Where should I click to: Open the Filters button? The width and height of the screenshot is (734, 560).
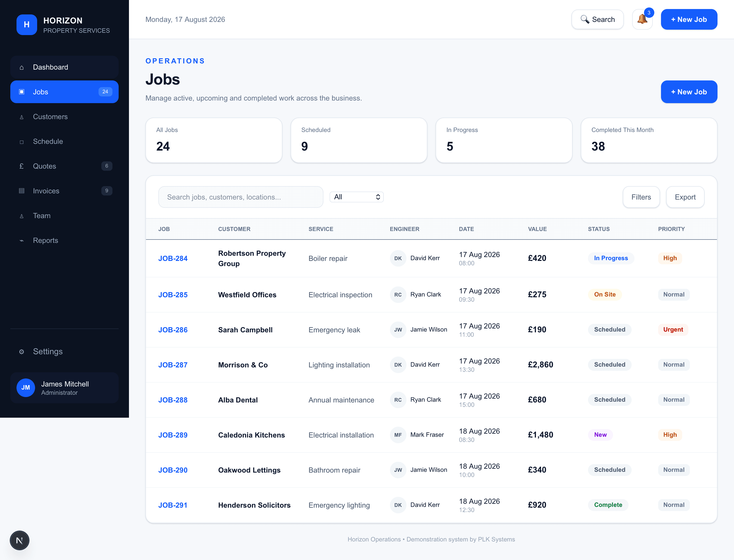pos(641,197)
